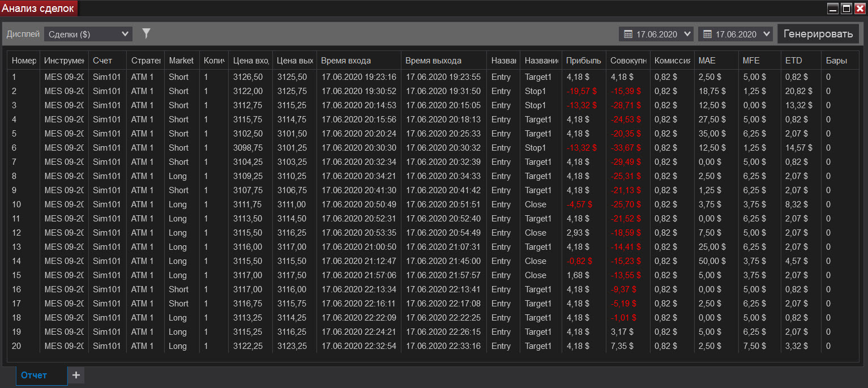
Task: Add a new tab with plus button
Action: click(x=76, y=375)
